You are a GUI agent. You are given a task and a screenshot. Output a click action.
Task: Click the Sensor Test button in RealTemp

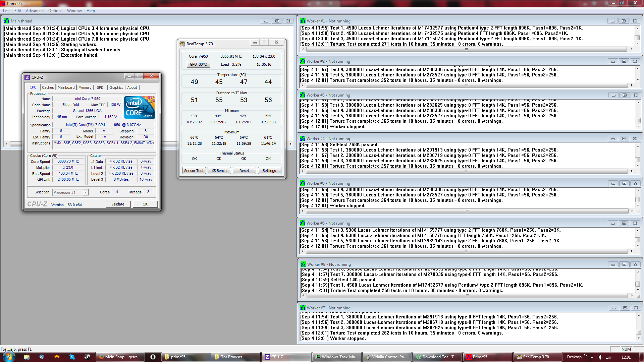194,171
